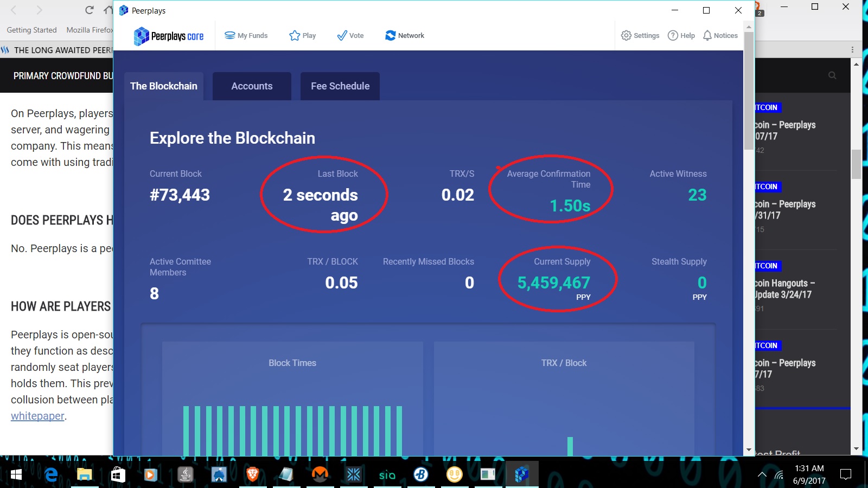
Task: Open Brave browser from taskbar
Action: pos(252,475)
